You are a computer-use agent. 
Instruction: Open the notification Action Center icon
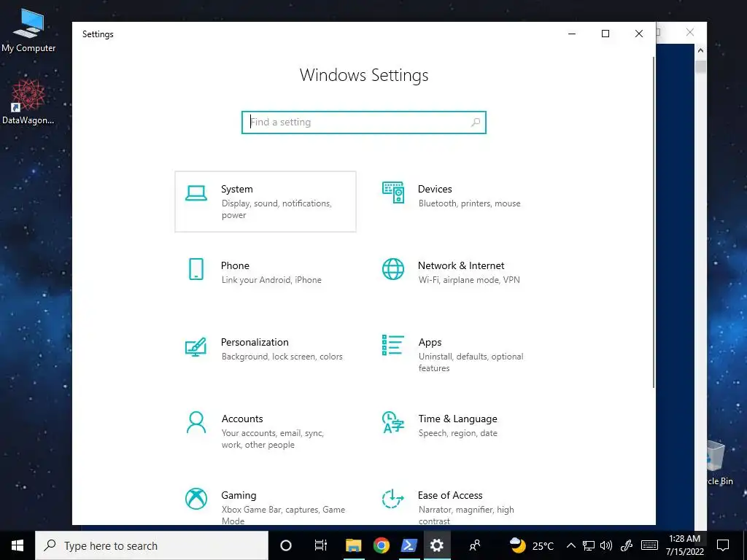723,545
